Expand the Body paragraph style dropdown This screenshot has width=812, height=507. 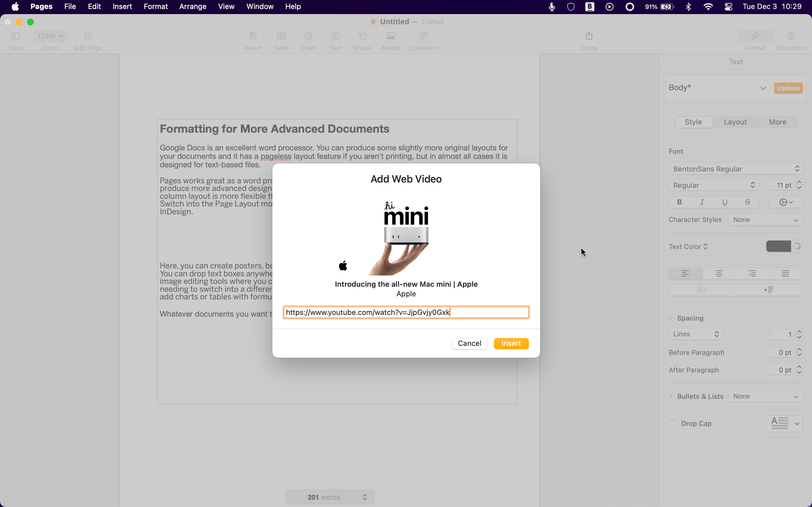tap(763, 88)
